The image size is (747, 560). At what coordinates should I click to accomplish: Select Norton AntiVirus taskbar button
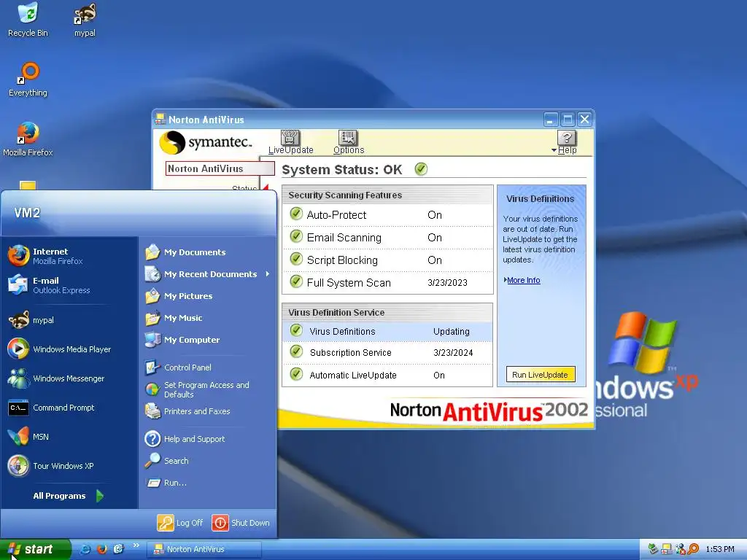(x=204, y=549)
